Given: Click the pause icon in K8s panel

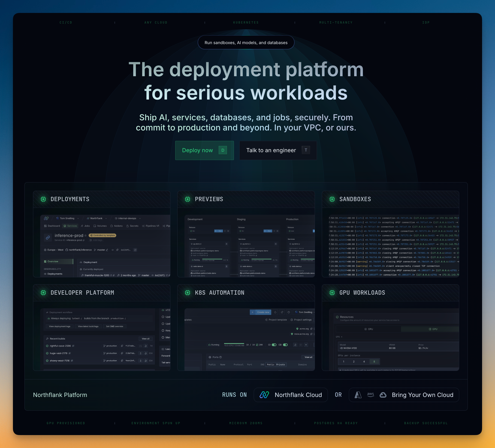Looking at the screenshot, I should (x=306, y=345).
